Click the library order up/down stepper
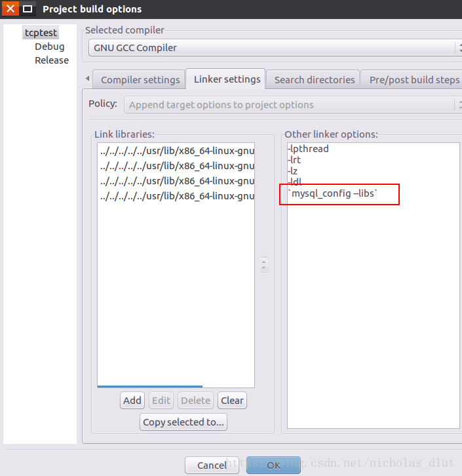The image size is (462, 476). pyautogui.click(x=264, y=265)
